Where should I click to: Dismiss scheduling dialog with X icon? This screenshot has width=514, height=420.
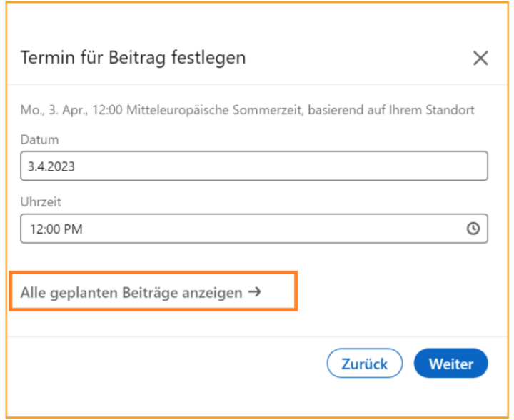pyautogui.click(x=480, y=58)
